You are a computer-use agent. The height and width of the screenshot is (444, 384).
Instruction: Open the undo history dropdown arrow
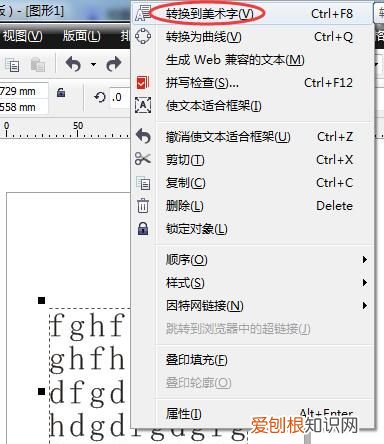coord(93,64)
